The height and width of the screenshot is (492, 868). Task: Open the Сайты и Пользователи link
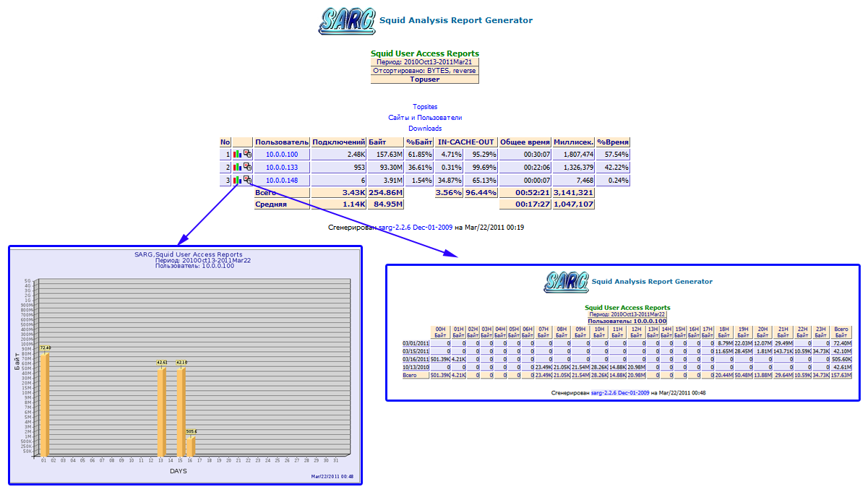tap(425, 117)
